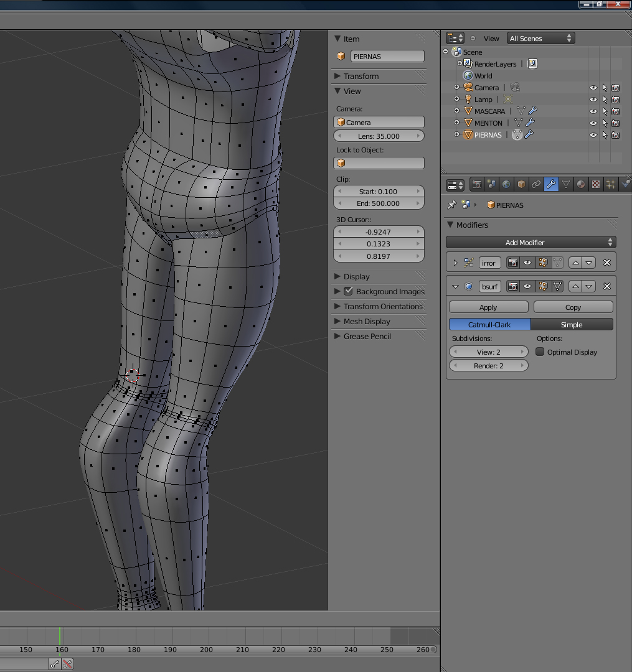Open the outliner View menu
The width and height of the screenshot is (632, 672).
tap(491, 39)
